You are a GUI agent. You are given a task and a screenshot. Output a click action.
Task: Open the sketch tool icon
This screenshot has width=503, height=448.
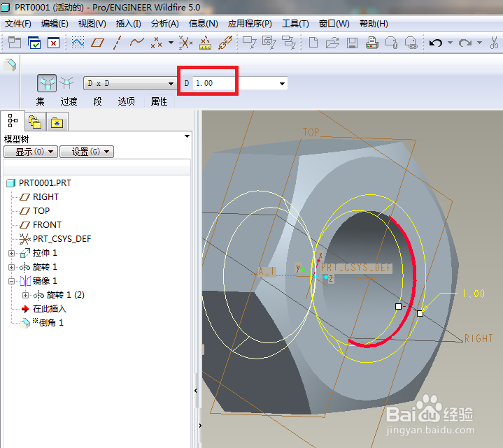pos(78,43)
